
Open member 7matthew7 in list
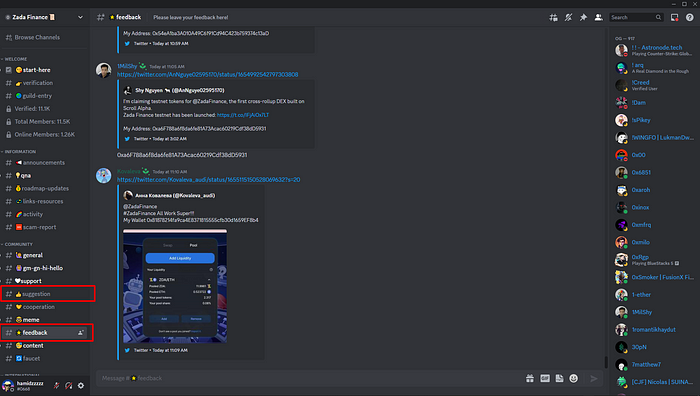coord(655,364)
